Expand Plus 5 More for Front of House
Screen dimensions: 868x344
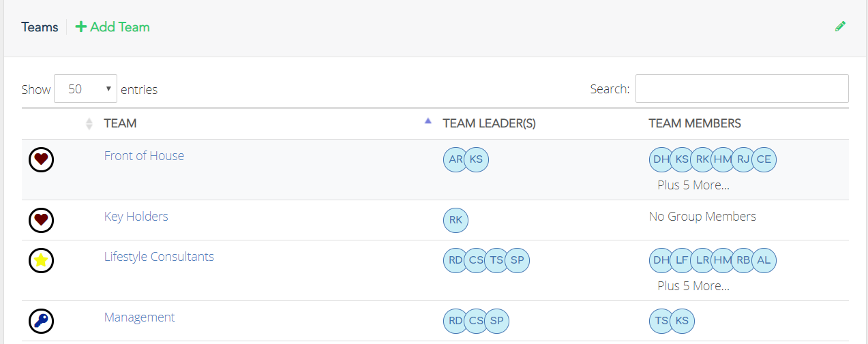[x=693, y=185]
